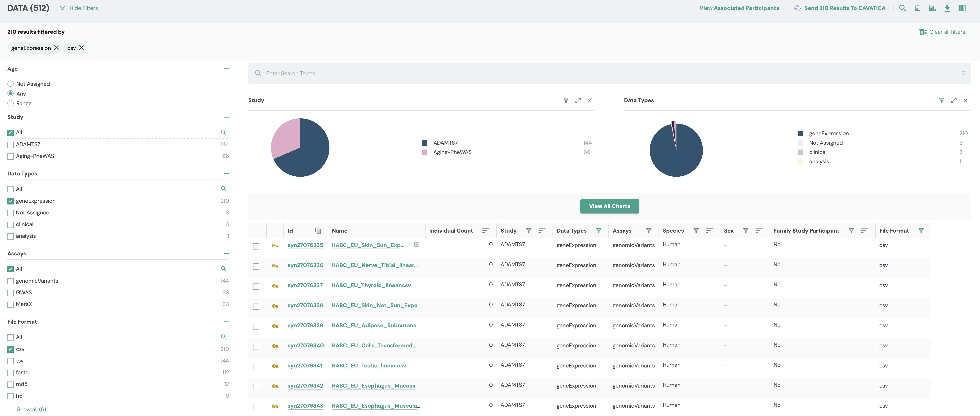Remove the csv filter chip

81,48
